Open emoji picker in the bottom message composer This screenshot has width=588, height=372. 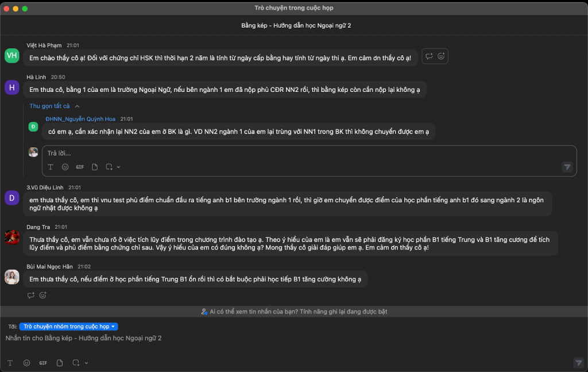pos(26,363)
